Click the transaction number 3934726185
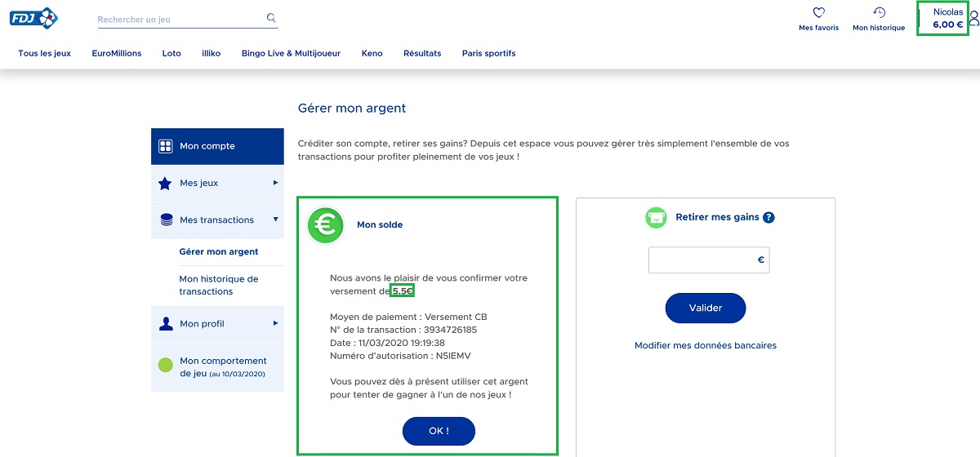Viewport: 980px width, 457px height. point(448,330)
